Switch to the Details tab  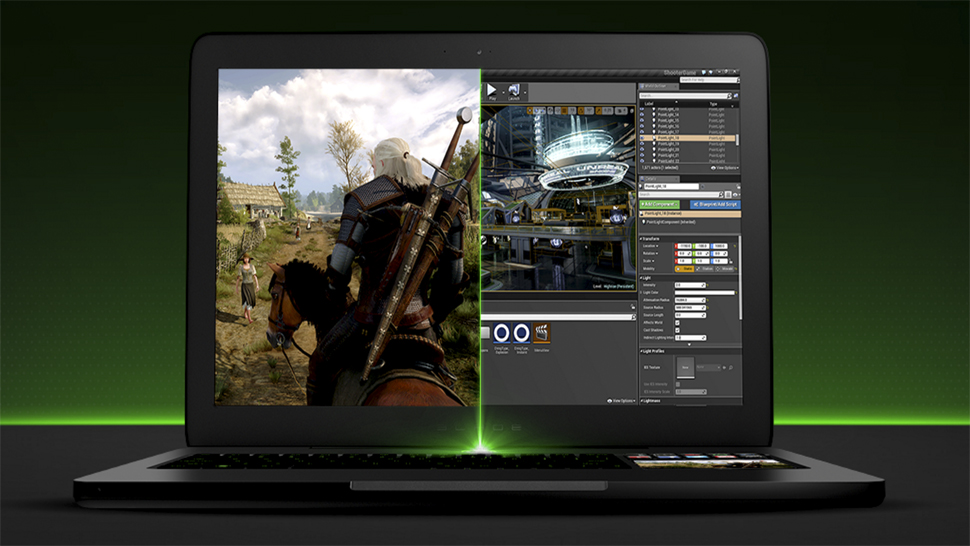658,179
